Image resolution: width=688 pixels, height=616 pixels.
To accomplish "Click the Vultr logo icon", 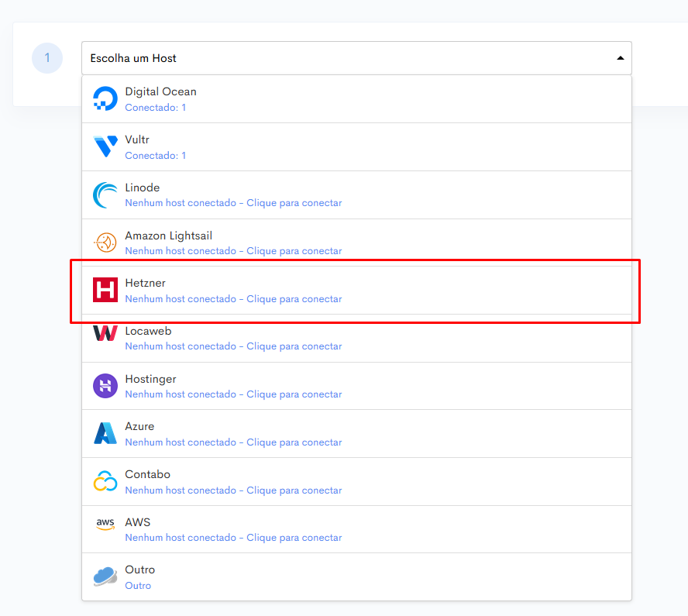I will click(105, 146).
